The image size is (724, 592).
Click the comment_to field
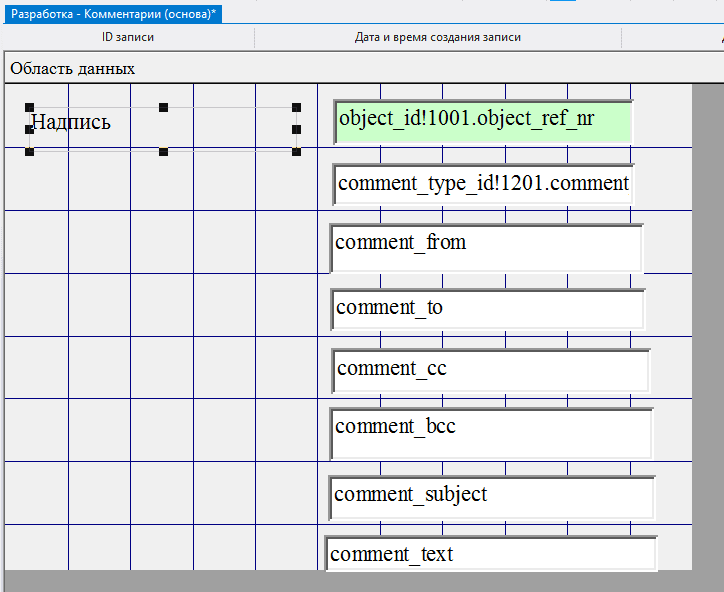click(x=487, y=309)
